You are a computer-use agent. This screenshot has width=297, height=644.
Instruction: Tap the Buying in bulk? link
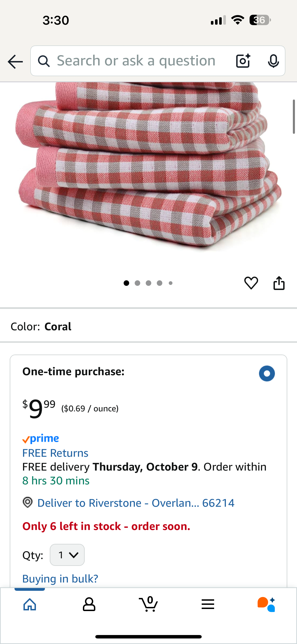pos(60,579)
